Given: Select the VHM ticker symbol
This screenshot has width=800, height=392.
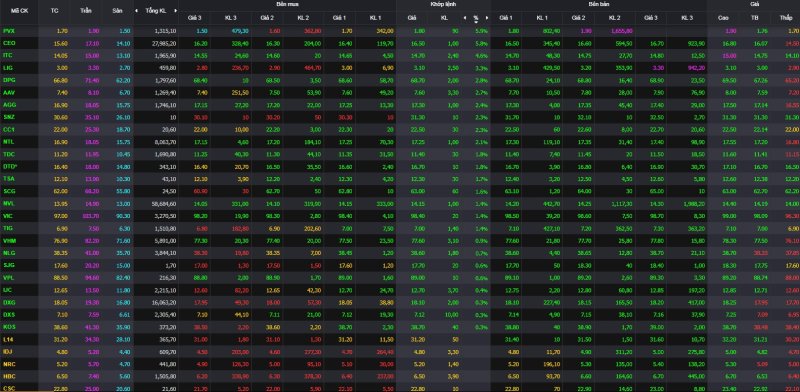Looking at the screenshot, I should (9, 240).
